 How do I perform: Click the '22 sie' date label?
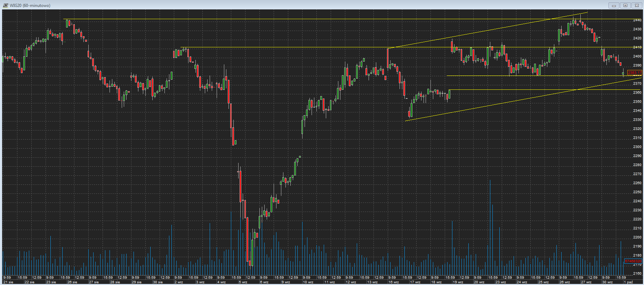coord(30,282)
